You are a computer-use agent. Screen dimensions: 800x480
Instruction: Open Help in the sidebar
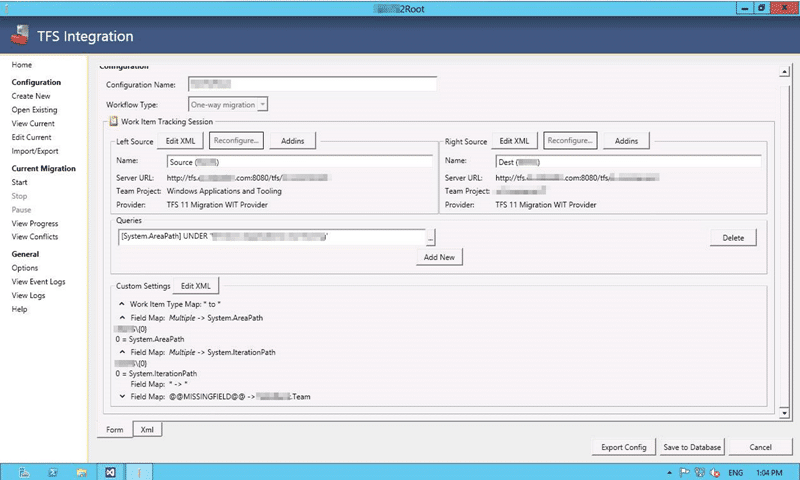tap(19, 309)
